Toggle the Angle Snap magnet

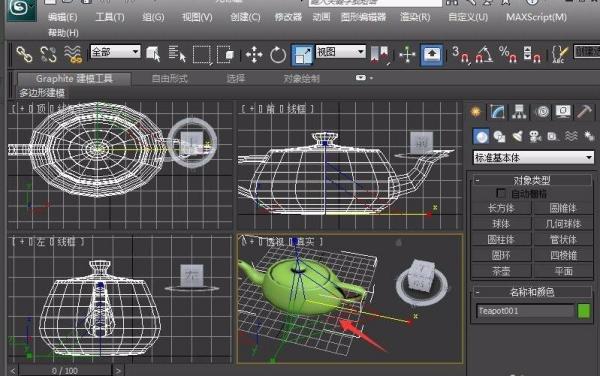tap(484, 55)
